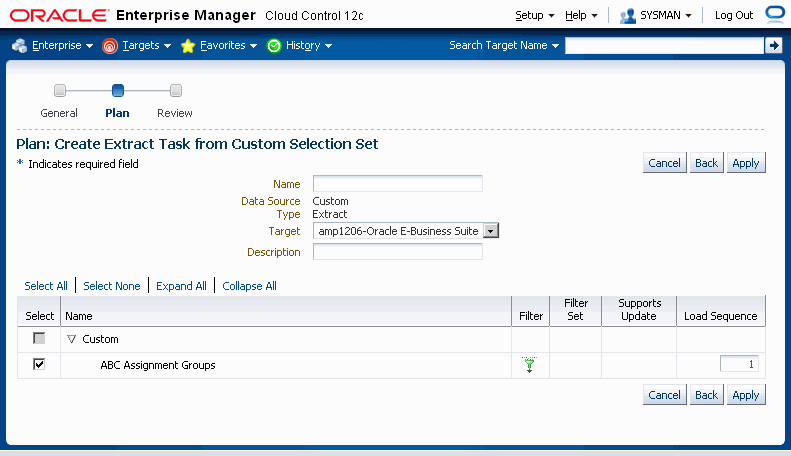791x456 pixels.
Task: Open the Favorites menu
Action: click(x=228, y=45)
